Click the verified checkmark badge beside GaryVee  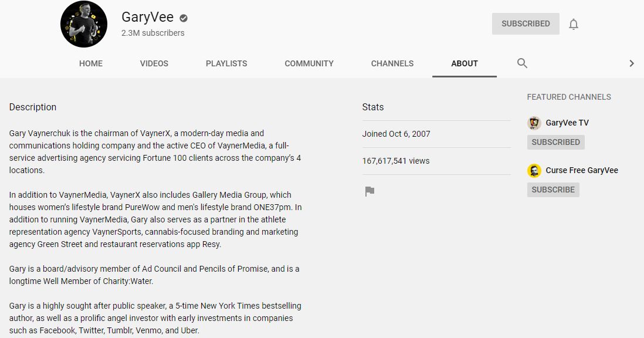(184, 18)
